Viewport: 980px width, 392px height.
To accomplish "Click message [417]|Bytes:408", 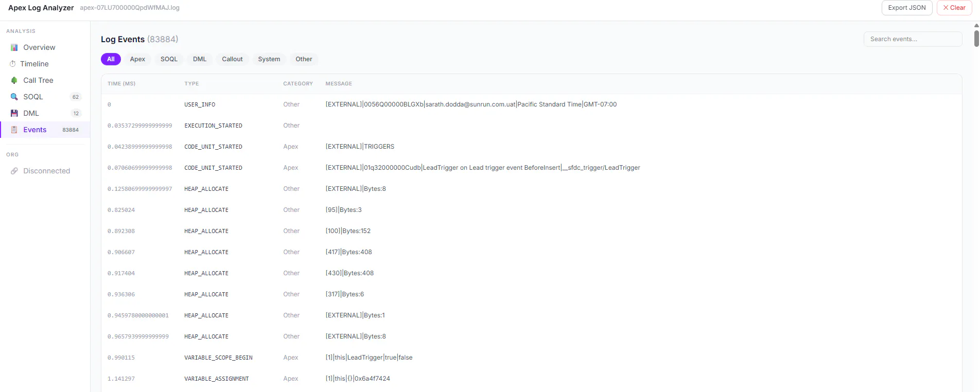I will tap(348, 252).
